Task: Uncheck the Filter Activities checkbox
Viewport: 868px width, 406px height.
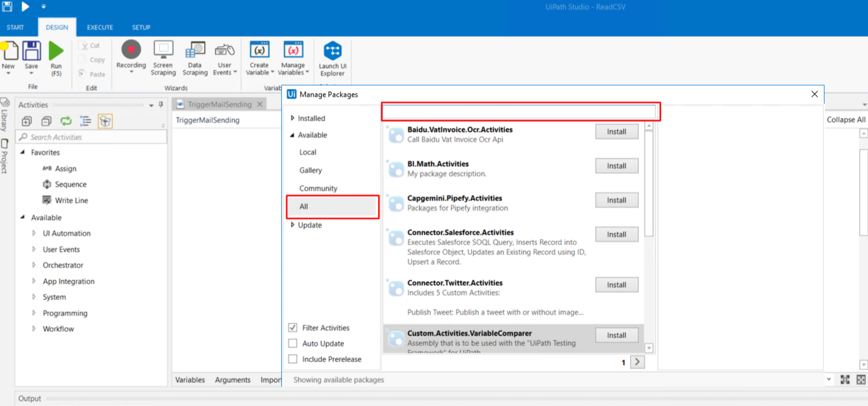Action: coord(292,328)
